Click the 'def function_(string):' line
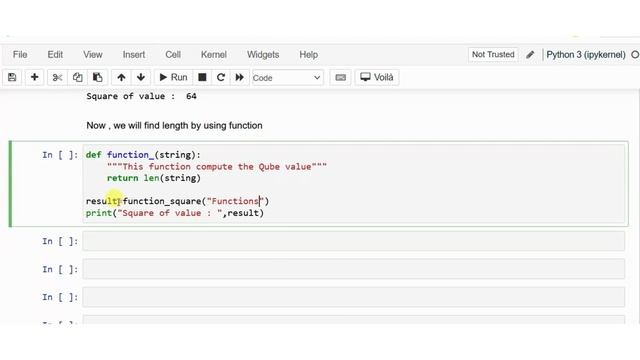The image size is (640, 360). 143,155
